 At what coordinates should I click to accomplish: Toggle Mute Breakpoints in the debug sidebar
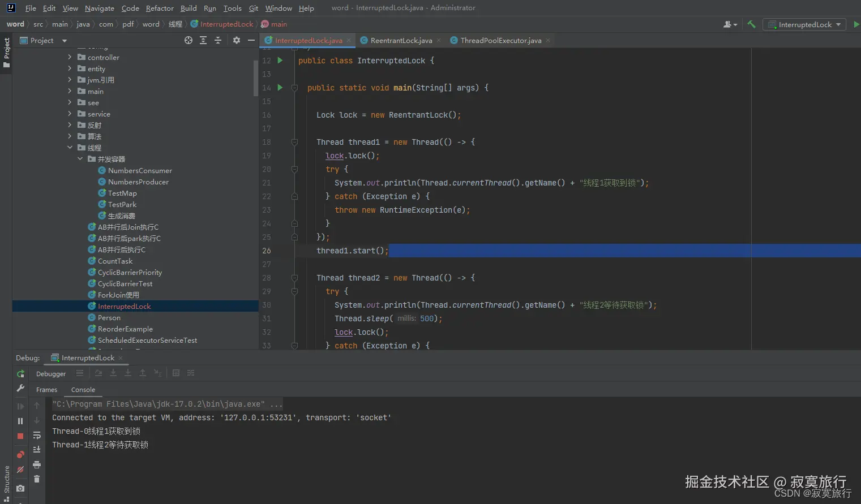20,470
